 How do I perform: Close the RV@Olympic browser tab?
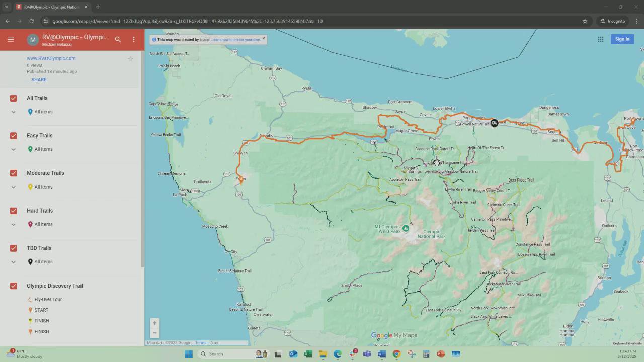[86, 7]
